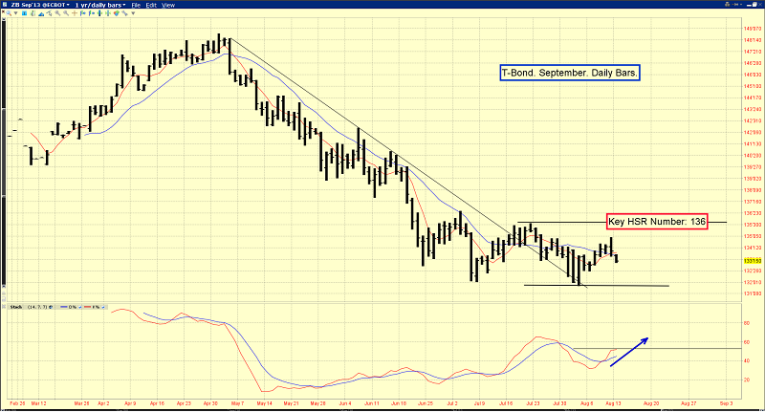Click the Key HSR Number: 136 label
This screenshot has width=765, height=412.
657,221
